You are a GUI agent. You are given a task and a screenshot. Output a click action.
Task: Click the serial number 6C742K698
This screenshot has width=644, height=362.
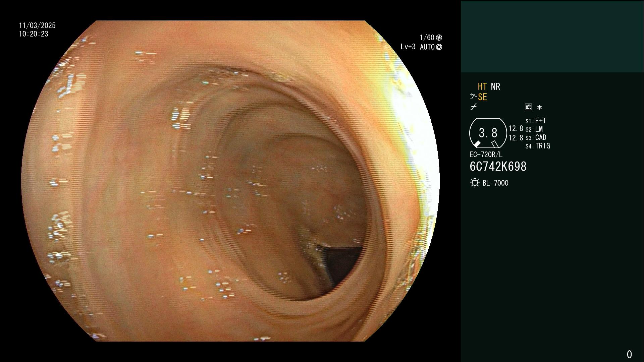[498, 167]
